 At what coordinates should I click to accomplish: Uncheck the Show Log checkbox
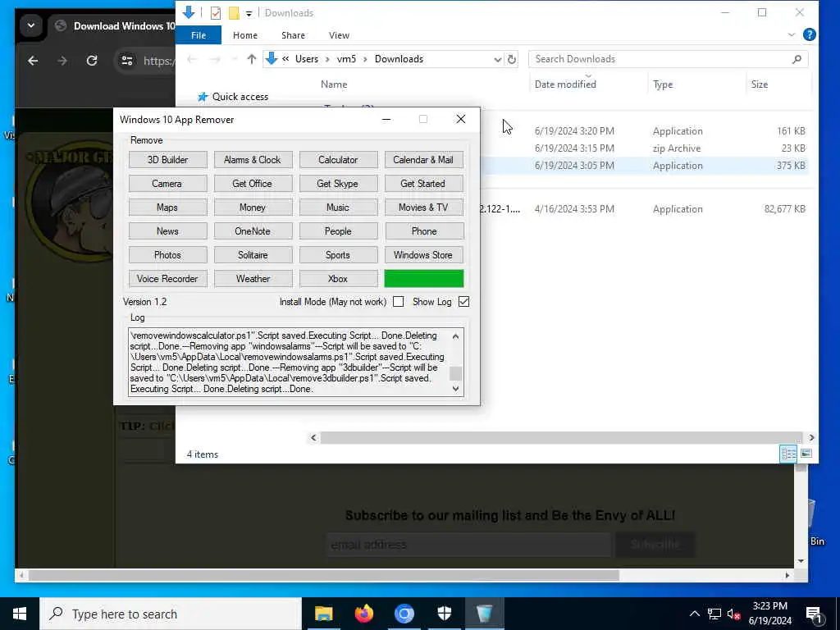[x=464, y=302]
